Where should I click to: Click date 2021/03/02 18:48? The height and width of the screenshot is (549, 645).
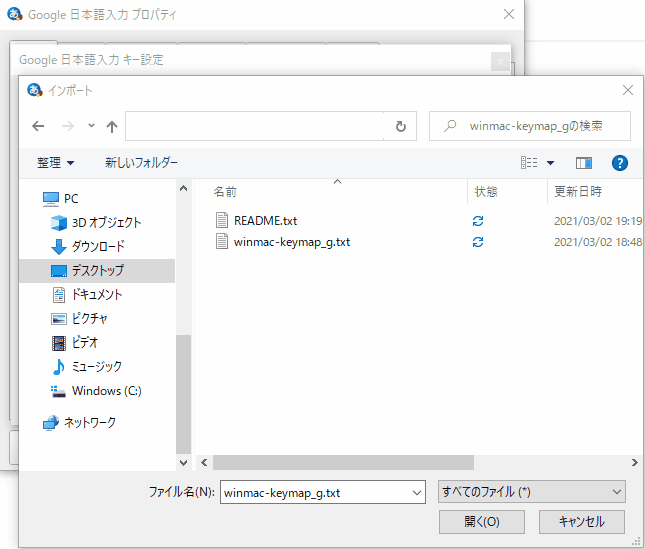coord(598,242)
